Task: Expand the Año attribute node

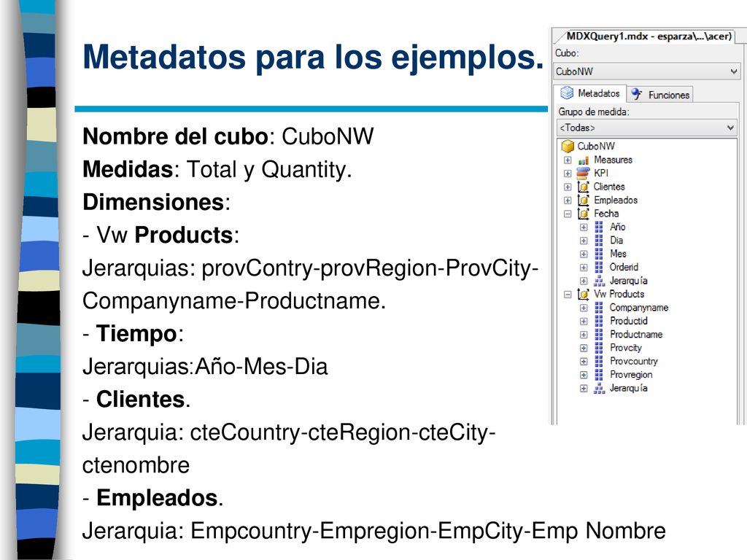Action: pos(584,227)
